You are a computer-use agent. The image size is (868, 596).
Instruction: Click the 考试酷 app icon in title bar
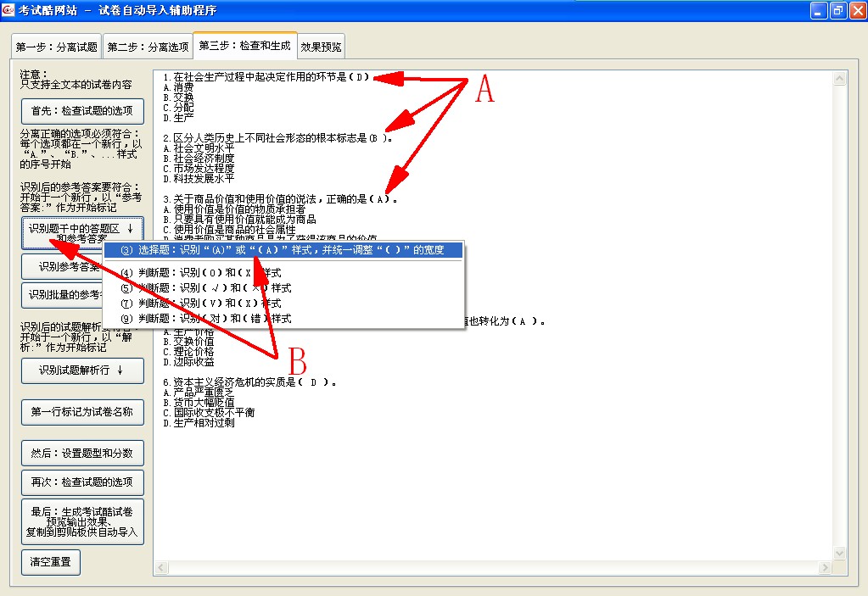[9, 10]
